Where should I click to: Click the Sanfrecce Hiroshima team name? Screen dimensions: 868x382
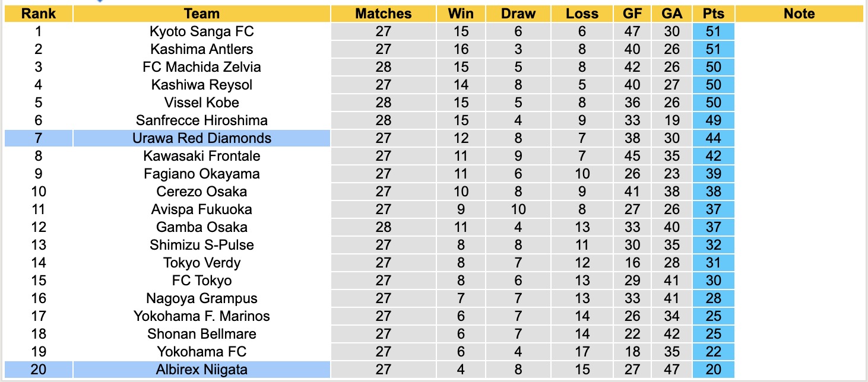tap(202, 120)
